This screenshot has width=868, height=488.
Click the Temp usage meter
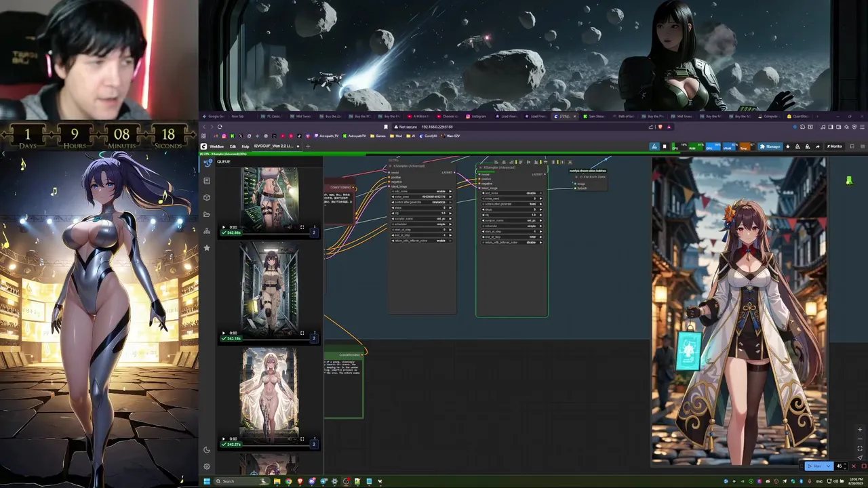pyautogui.click(x=747, y=146)
